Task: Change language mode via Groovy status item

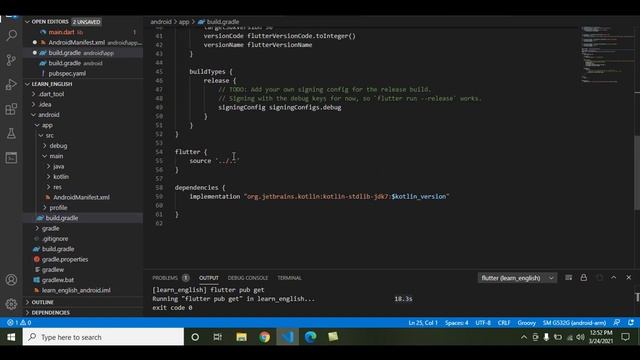Action: coord(527,322)
